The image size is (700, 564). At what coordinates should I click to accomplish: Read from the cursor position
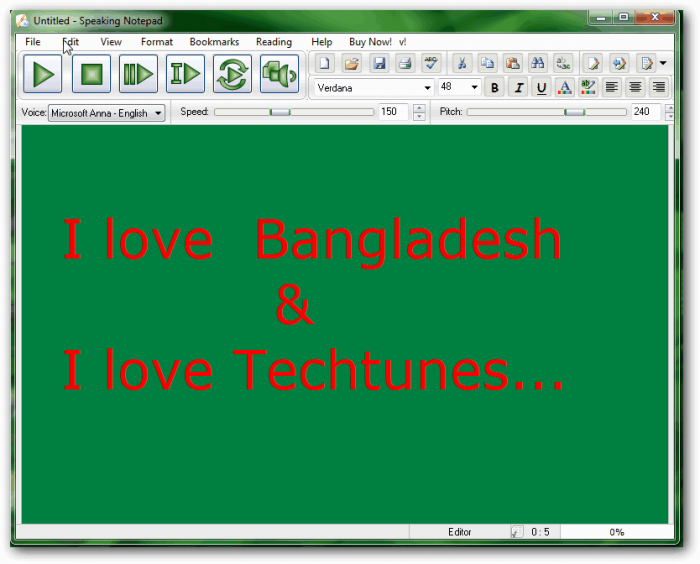185,74
